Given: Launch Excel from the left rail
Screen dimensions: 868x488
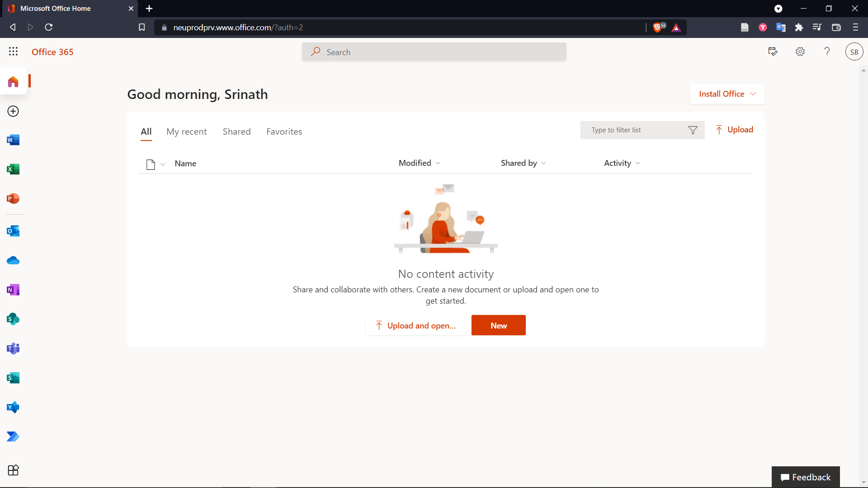Looking at the screenshot, I should click(x=13, y=169).
